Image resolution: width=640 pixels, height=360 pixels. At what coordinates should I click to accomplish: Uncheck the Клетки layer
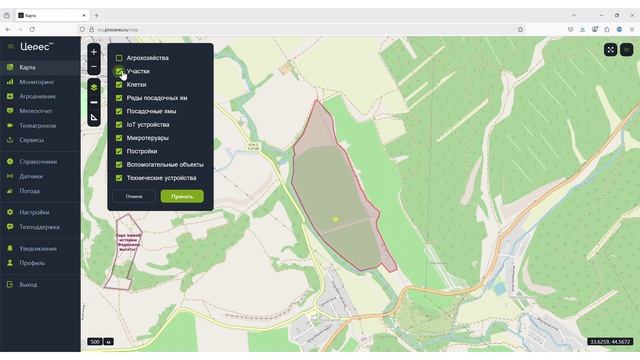119,84
